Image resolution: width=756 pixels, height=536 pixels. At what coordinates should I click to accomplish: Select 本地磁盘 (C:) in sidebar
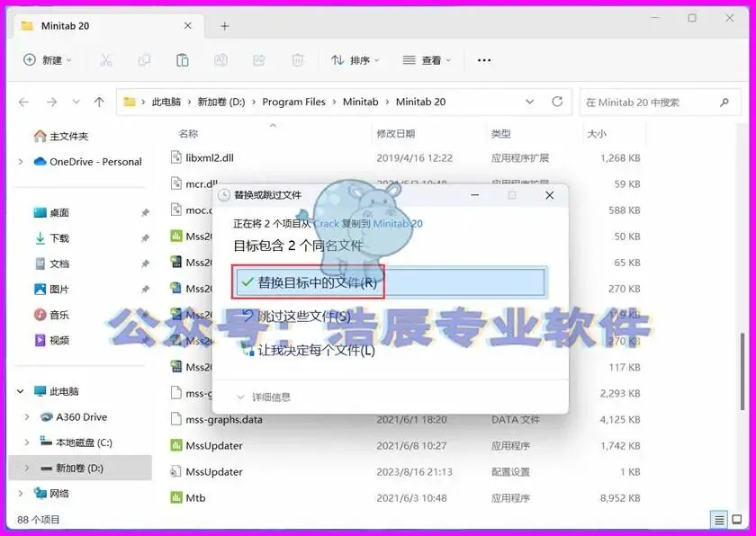pyautogui.click(x=76, y=442)
